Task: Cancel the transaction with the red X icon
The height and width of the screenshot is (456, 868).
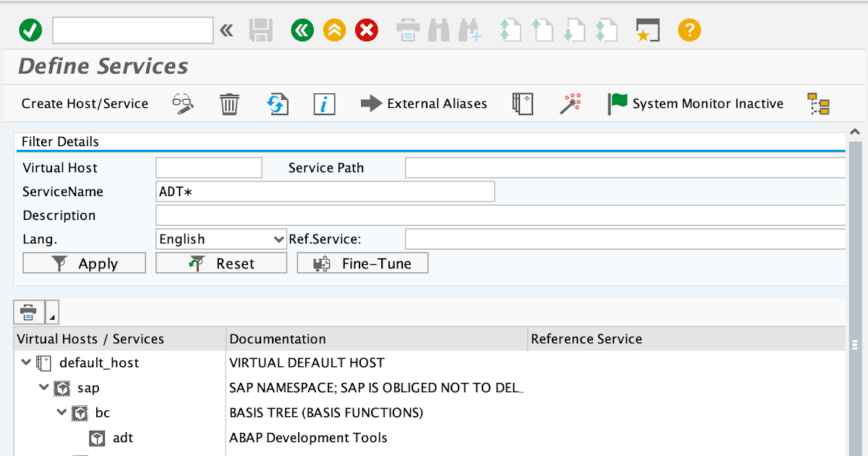Action: (x=366, y=30)
